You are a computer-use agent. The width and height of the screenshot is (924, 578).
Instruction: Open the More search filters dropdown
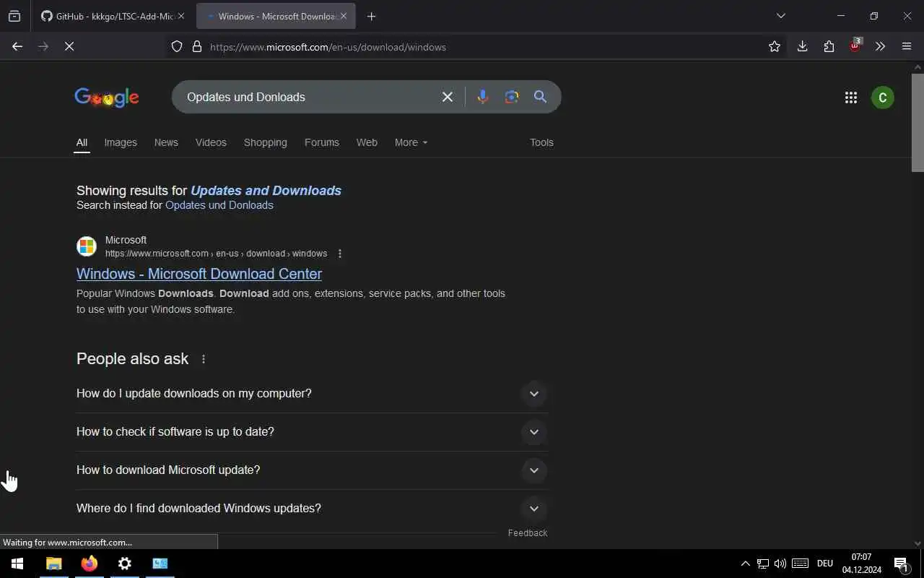click(411, 142)
